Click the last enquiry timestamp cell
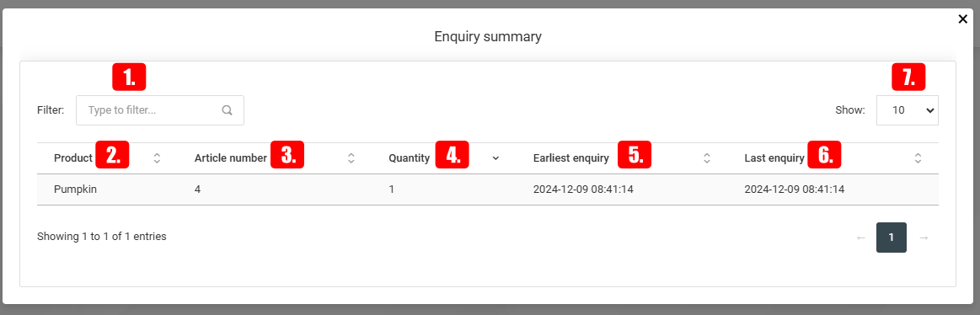Screen dimensions: 980x315 point(795,190)
